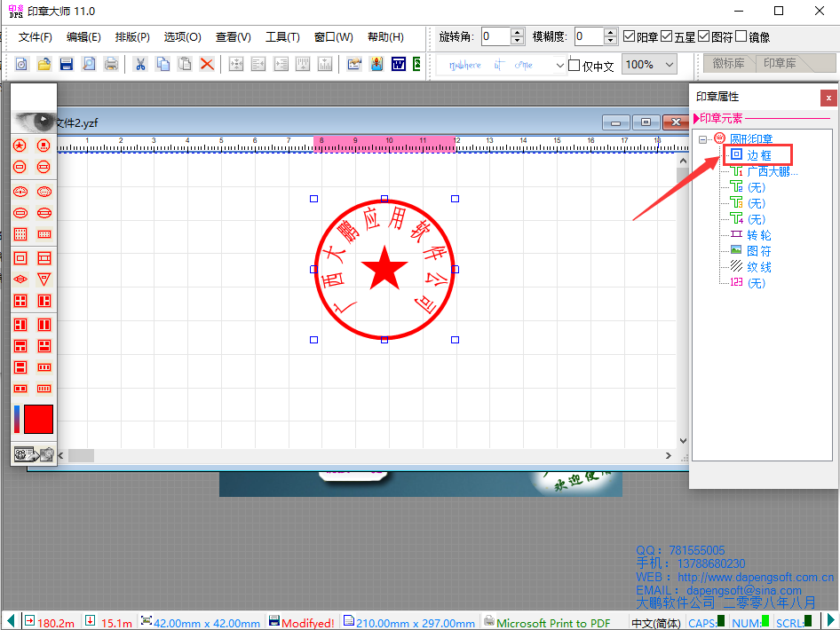Select the inverted triangle seal template icon

(x=44, y=280)
